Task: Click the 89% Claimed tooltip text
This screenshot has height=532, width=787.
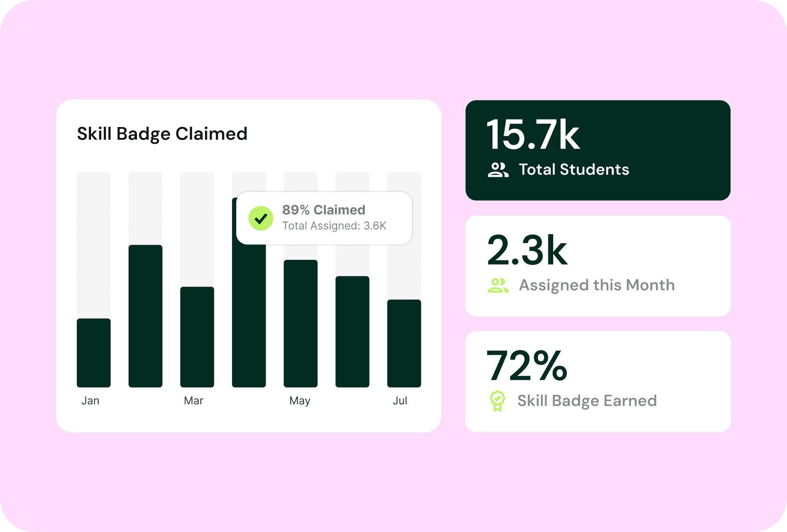Action: [x=324, y=210]
